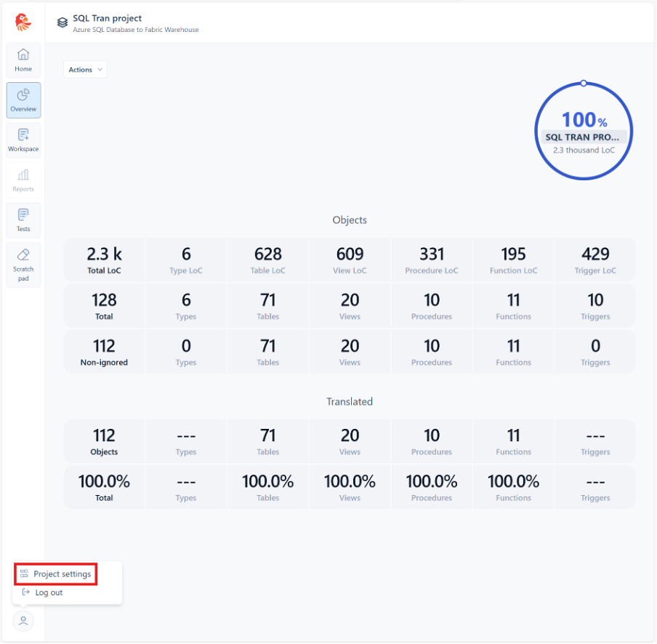The image size is (657, 644).
Task: Choose Log out from the menu
Action: [x=49, y=593]
